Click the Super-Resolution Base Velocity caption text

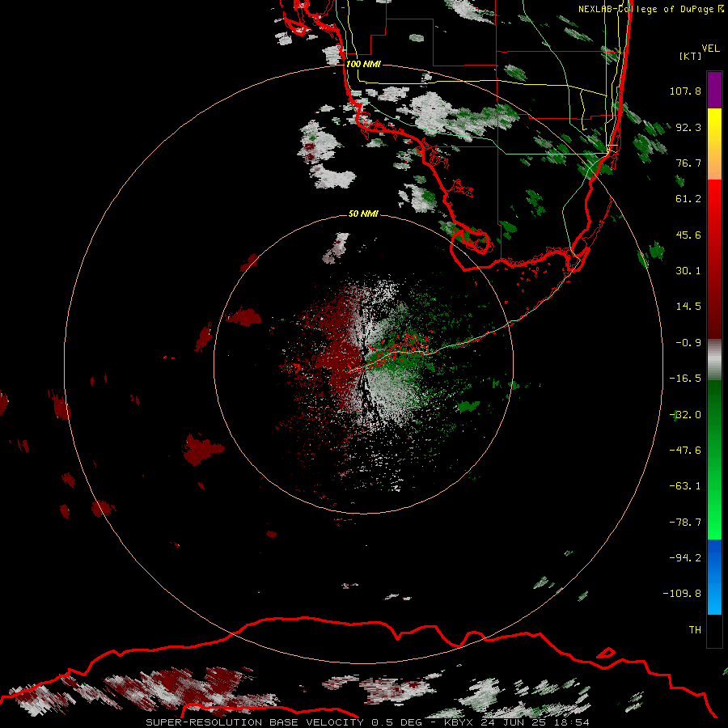coord(368,722)
